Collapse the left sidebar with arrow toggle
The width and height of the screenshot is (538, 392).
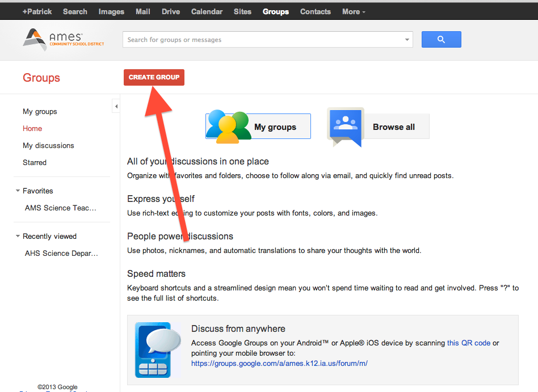pyautogui.click(x=116, y=106)
